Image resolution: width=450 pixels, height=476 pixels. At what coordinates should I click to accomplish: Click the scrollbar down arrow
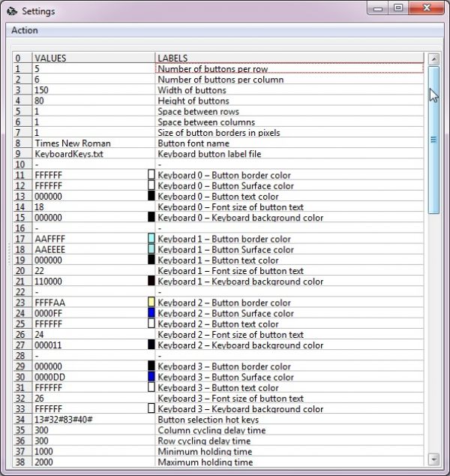point(434,459)
